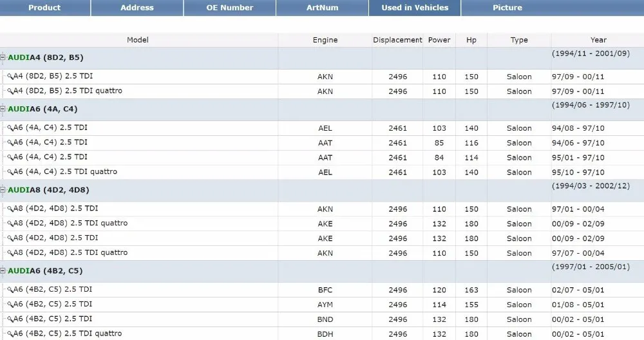The height and width of the screenshot is (340, 644).
Task: Collapse the AUDI A4 (8D2, B5) group
Action: coord(3,57)
